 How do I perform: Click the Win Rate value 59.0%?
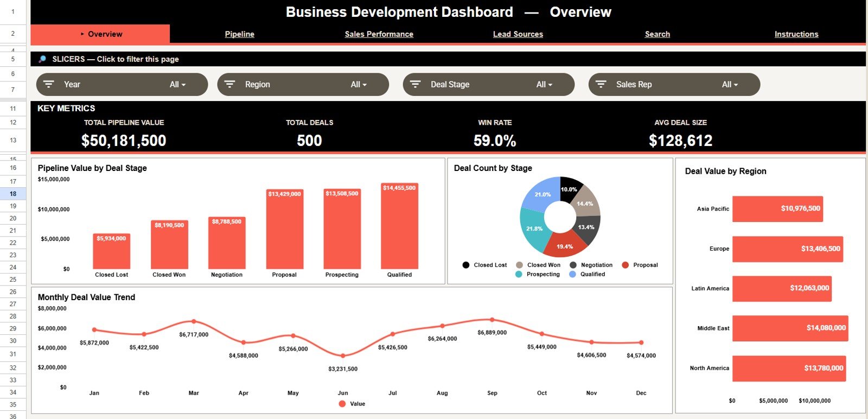tap(495, 141)
